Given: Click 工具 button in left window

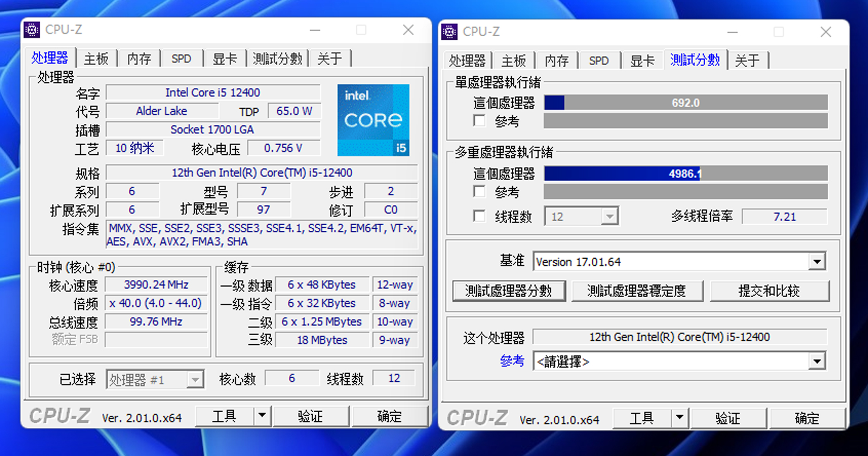Looking at the screenshot, I should click(224, 416).
